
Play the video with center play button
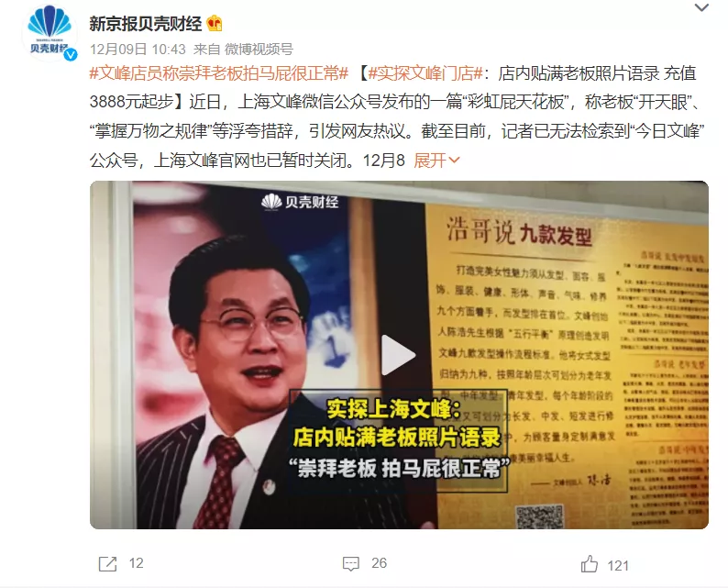[x=398, y=355]
